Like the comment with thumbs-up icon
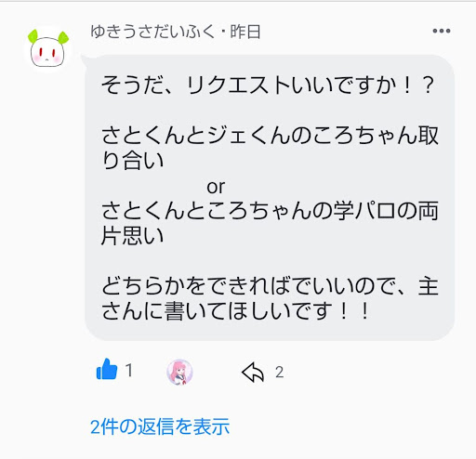 [107, 369]
